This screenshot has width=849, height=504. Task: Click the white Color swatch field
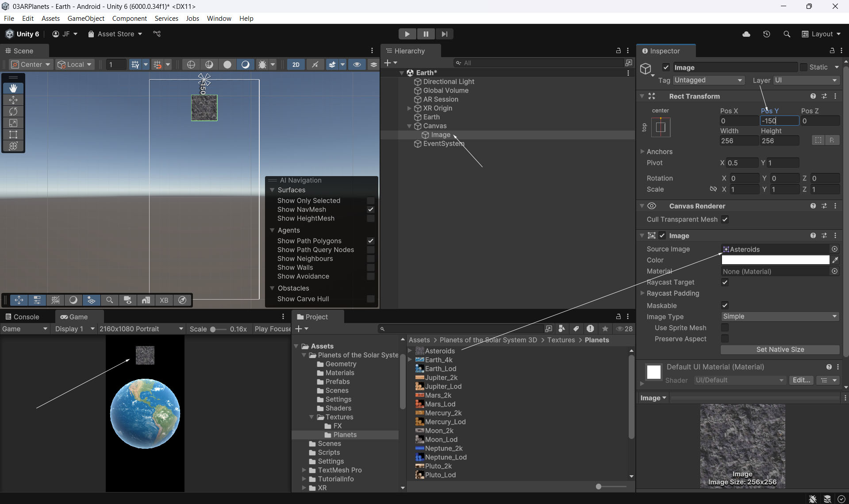coord(775,260)
